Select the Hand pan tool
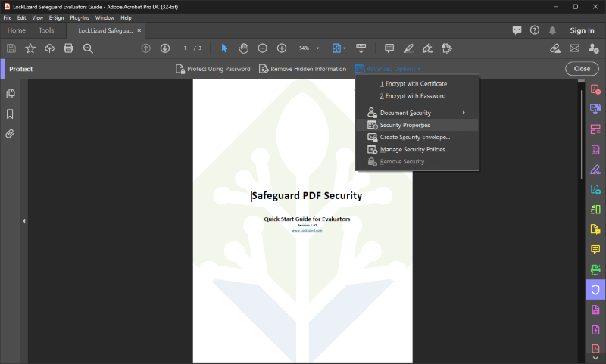 [243, 48]
